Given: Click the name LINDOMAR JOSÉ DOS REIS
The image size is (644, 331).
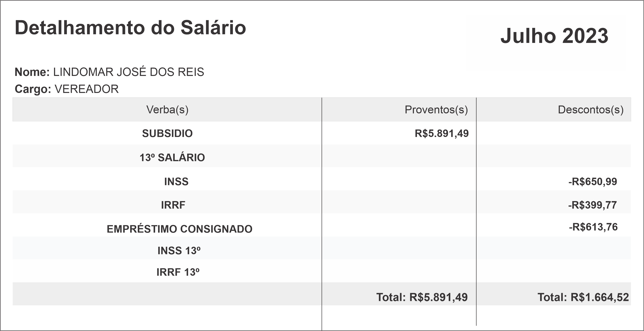Looking at the screenshot, I should (128, 72).
